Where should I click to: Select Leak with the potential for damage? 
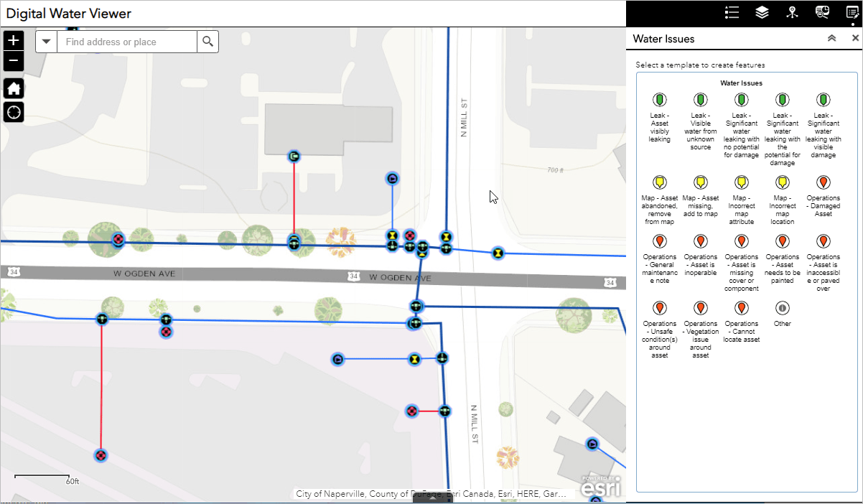pyautogui.click(x=783, y=130)
